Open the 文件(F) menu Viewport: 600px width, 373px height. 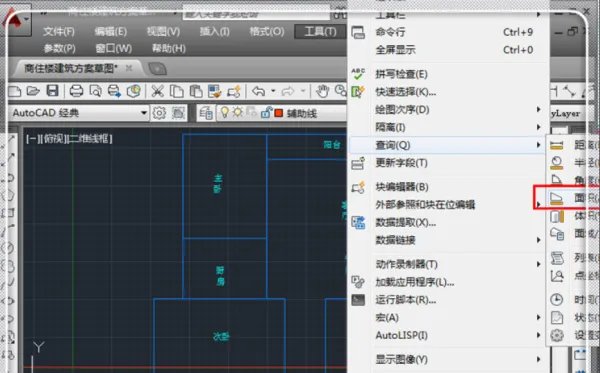click(59, 32)
